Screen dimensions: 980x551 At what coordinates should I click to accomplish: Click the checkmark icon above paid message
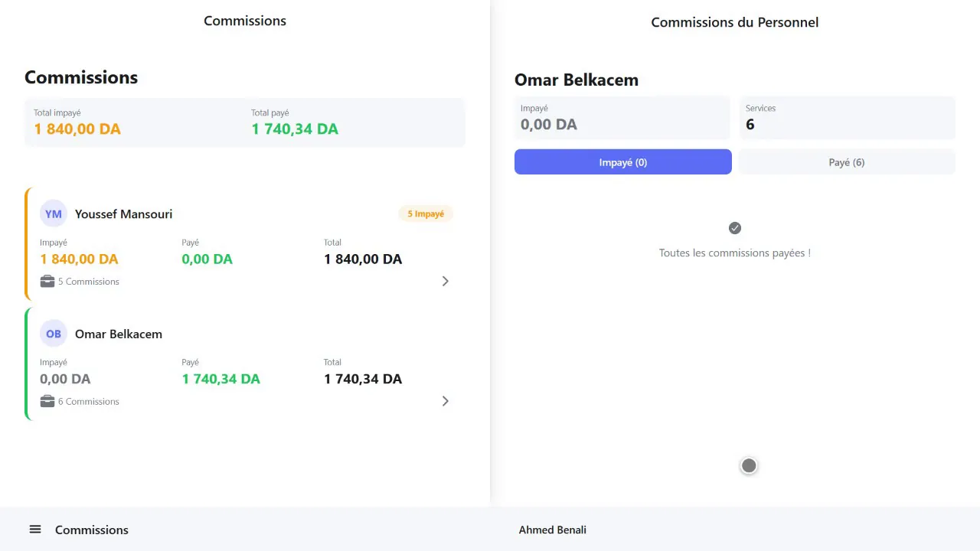pos(735,228)
